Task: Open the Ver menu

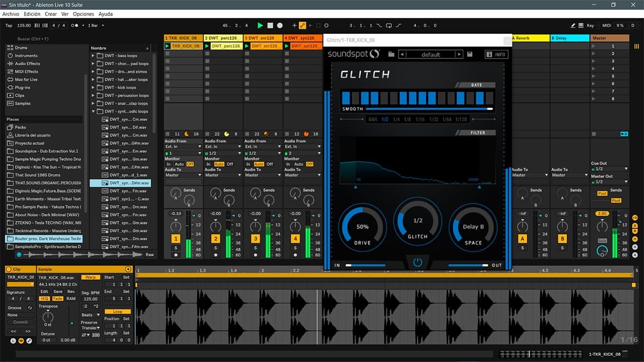Action: (x=65, y=14)
